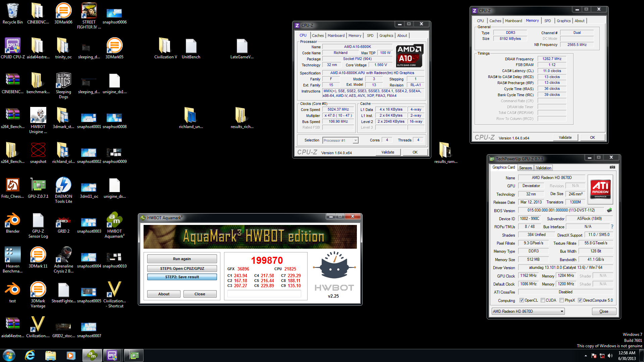Click STEP2: Save result button
The image size is (644, 362).
(182, 277)
